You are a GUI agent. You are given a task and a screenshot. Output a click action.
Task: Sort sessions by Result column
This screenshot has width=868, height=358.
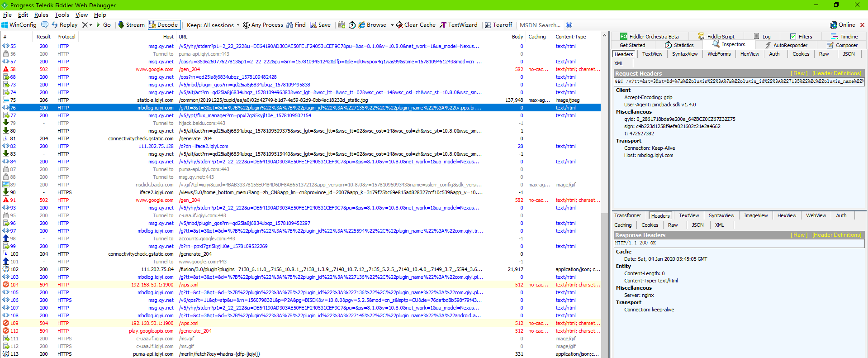pyautogui.click(x=43, y=37)
